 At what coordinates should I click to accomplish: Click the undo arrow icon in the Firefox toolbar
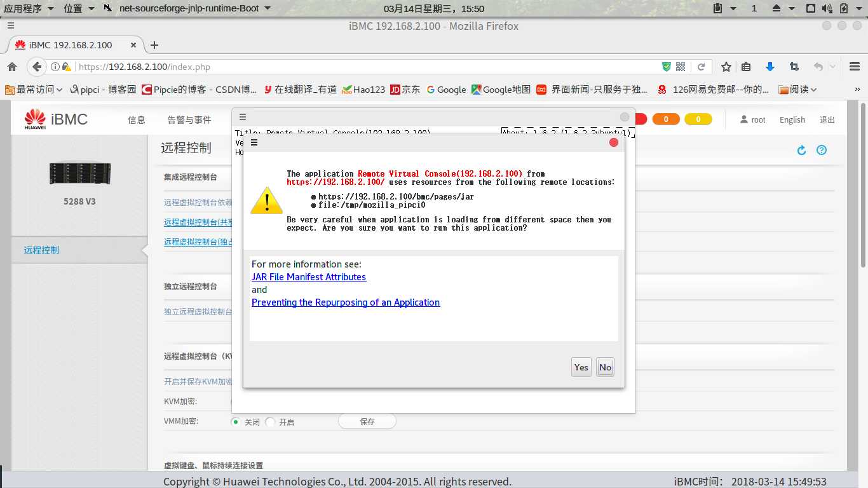pyautogui.click(x=818, y=67)
